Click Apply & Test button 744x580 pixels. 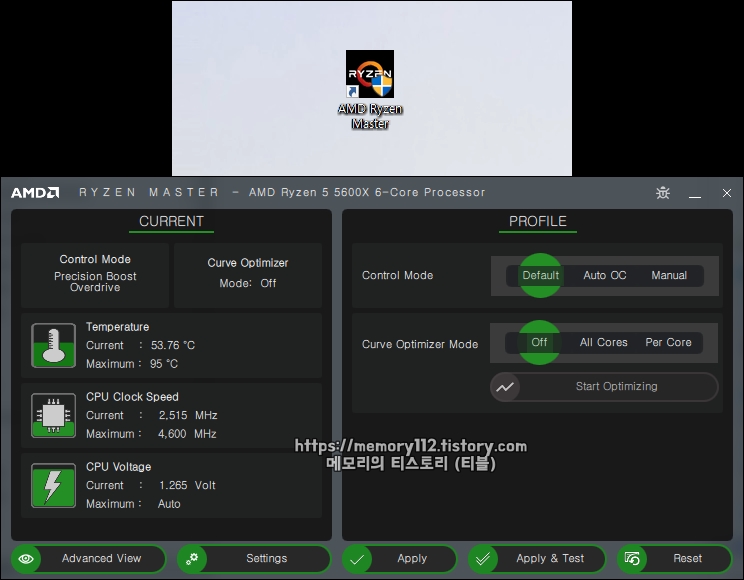tap(537, 559)
